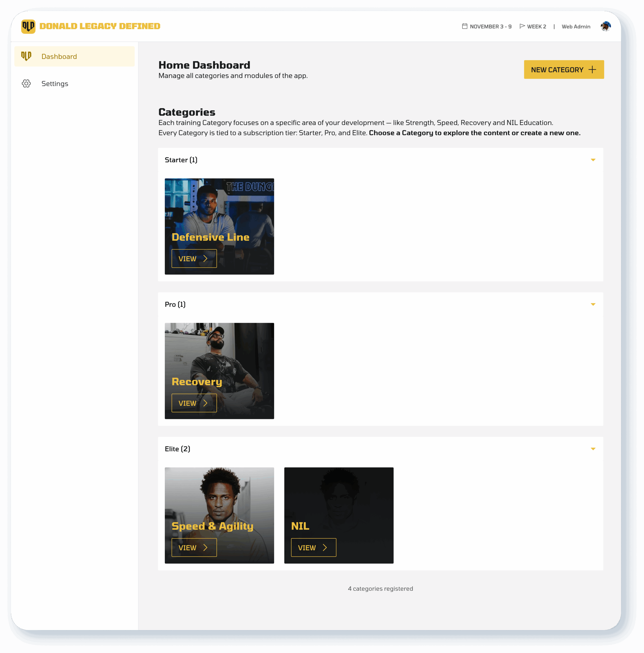Click the arrow on Defensive Line View button
Image resolution: width=644 pixels, height=653 pixels.
[x=205, y=259]
